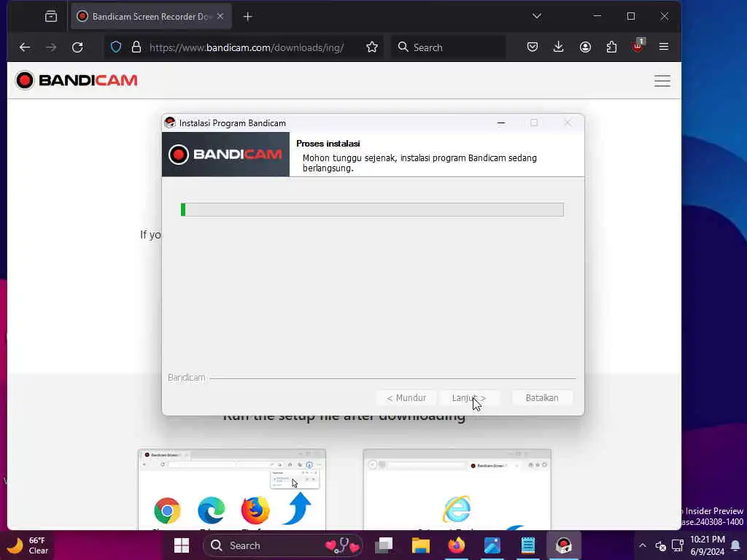
Task: Show hidden system tray icons chevron
Action: pyautogui.click(x=643, y=545)
